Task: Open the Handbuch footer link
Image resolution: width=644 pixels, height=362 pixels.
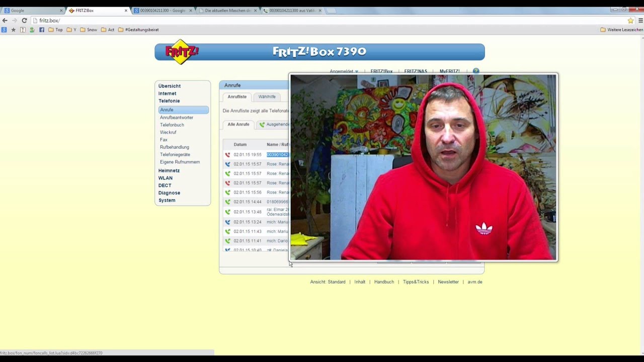Action: (384, 282)
